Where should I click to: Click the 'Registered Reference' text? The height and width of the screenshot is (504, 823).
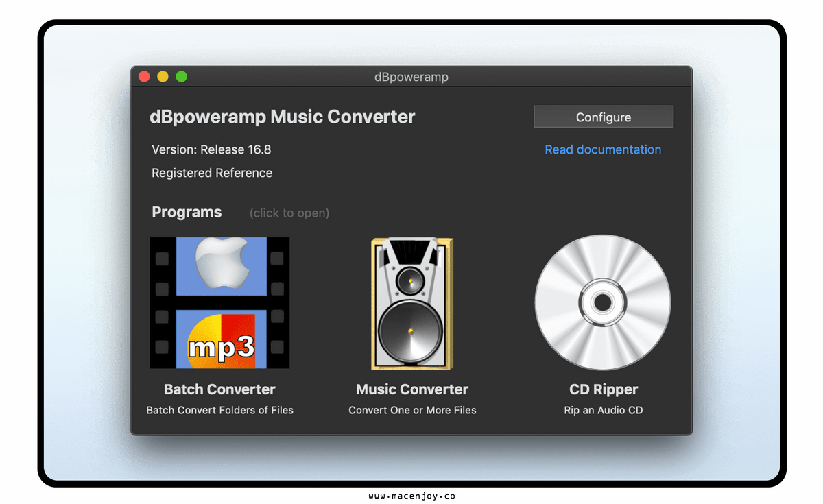(212, 173)
